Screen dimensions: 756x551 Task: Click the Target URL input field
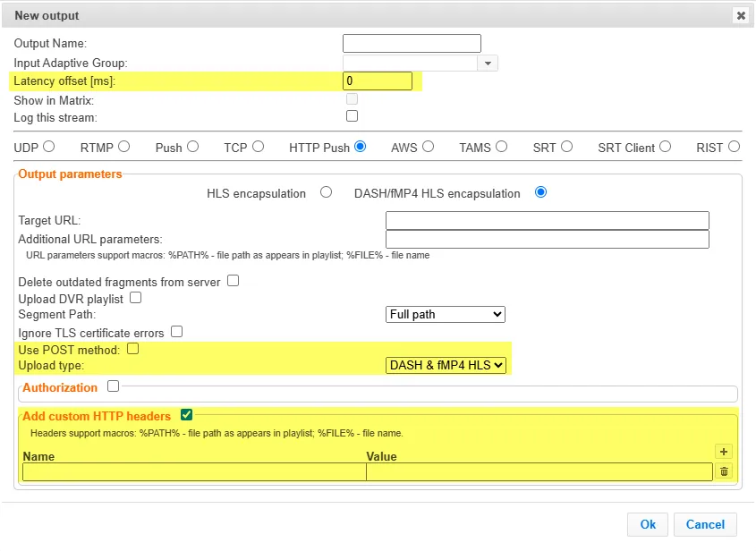[548, 220]
